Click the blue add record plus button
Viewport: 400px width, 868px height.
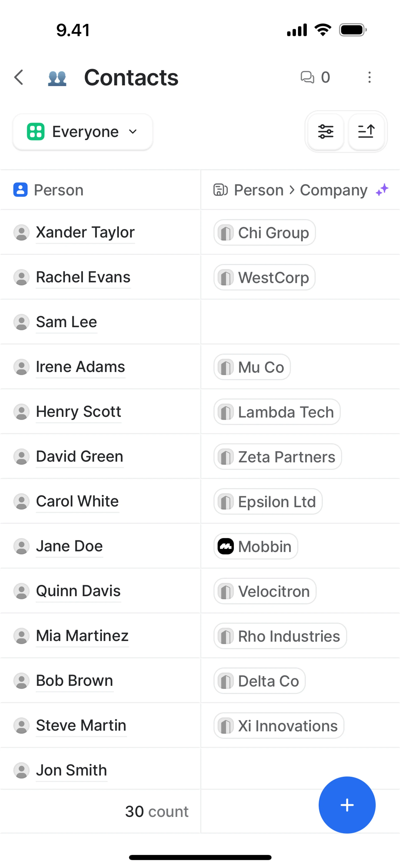(x=347, y=805)
